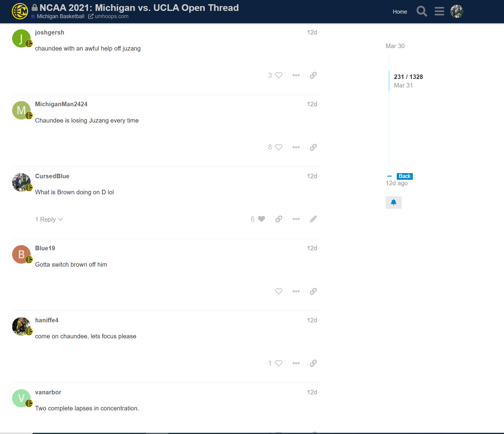Screen dimensions: 504x434
Task: Click the timeline scroller handle at 231 / 1328
Action: (x=389, y=81)
